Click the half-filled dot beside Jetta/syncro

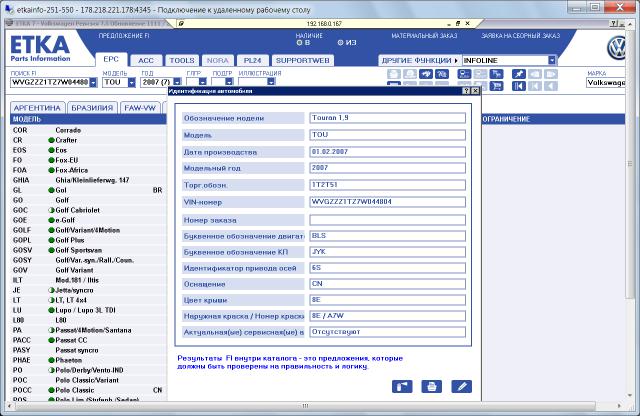pyautogui.click(x=51, y=290)
